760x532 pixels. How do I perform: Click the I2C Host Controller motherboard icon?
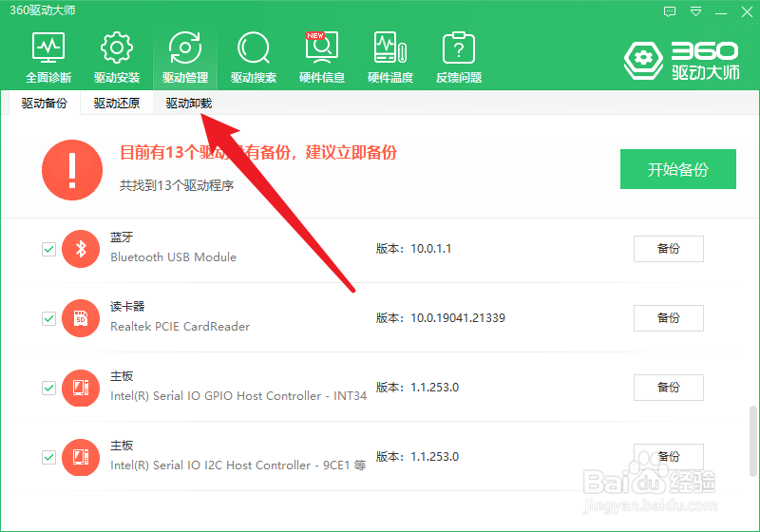pyautogui.click(x=81, y=457)
